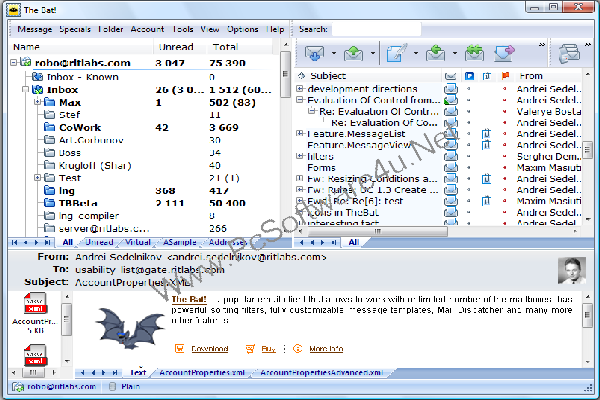Select the Stef folder

pos(69,114)
